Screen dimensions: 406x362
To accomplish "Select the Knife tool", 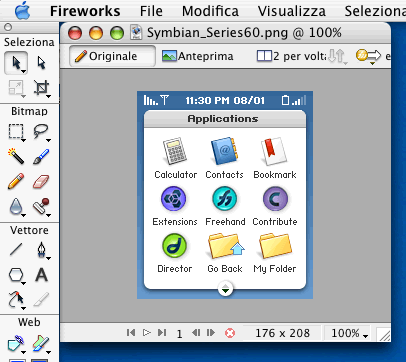I will [41, 300].
